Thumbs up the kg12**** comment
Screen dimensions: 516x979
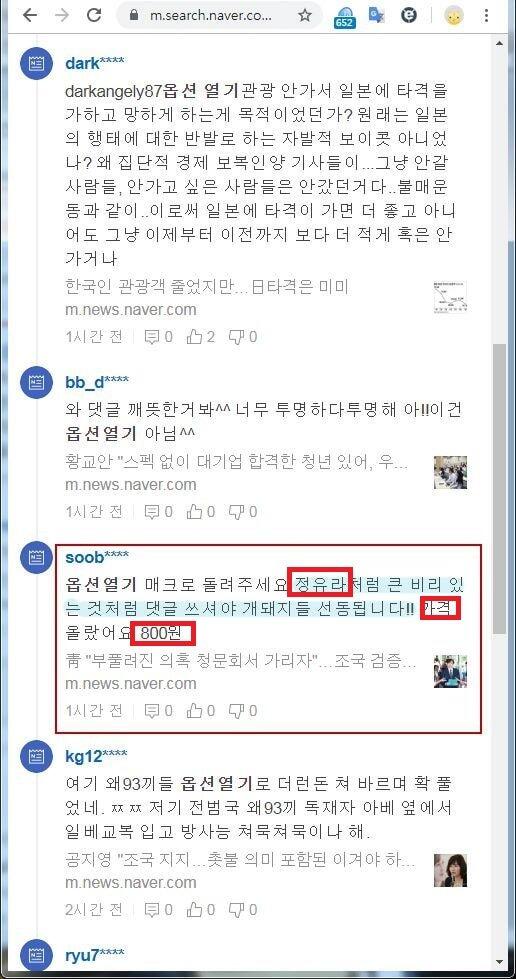[201, 909]
